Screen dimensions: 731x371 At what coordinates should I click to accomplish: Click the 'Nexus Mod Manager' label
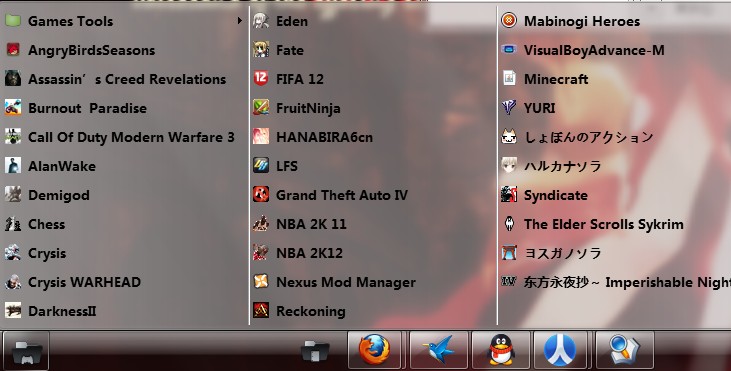(345, 282)
